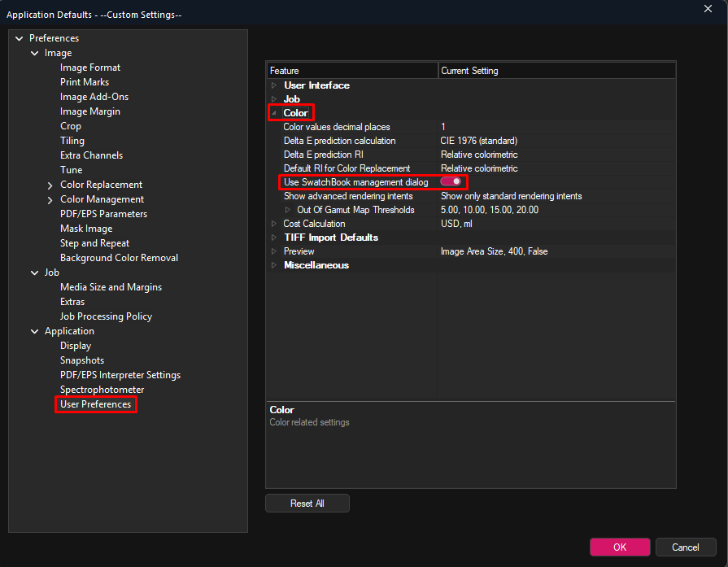Toggle Use SwatchBook management dialog switch

click(451, 181)
